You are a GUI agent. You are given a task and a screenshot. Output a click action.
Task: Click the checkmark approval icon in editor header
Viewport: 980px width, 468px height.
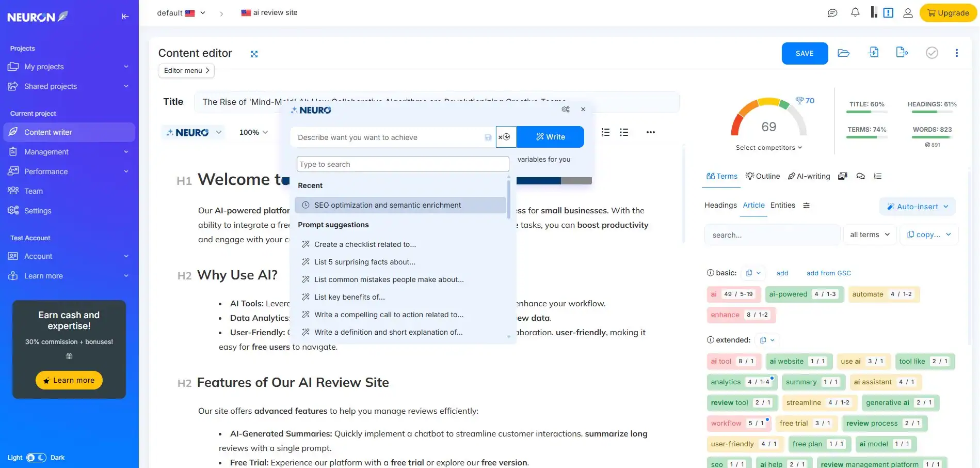point(932,52)
